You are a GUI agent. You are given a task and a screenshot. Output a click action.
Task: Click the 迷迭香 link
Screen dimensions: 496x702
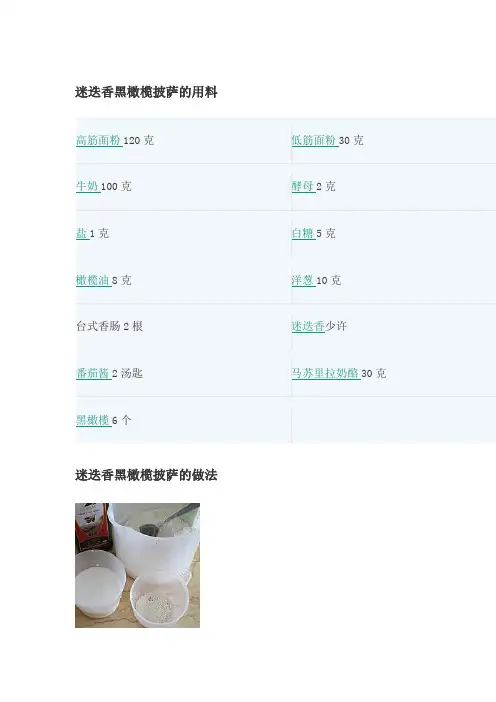[308, 326]
